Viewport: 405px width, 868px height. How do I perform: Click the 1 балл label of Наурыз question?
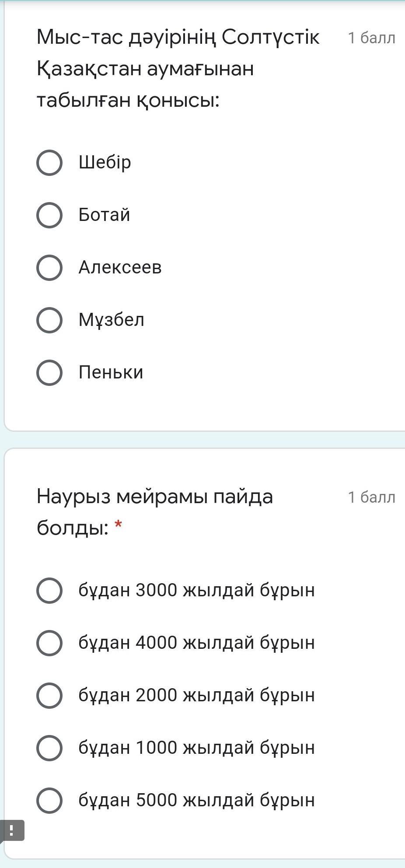coord(371,497)
